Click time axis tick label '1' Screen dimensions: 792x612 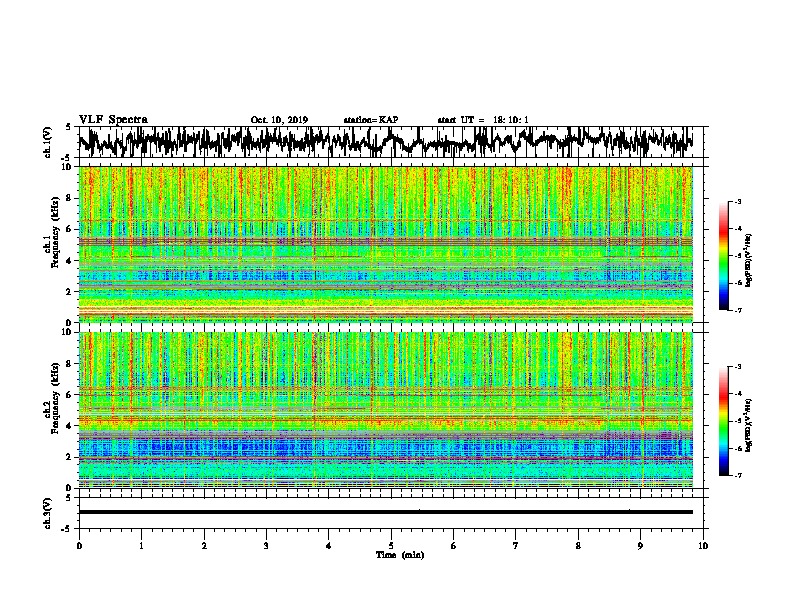coord(142,546)
